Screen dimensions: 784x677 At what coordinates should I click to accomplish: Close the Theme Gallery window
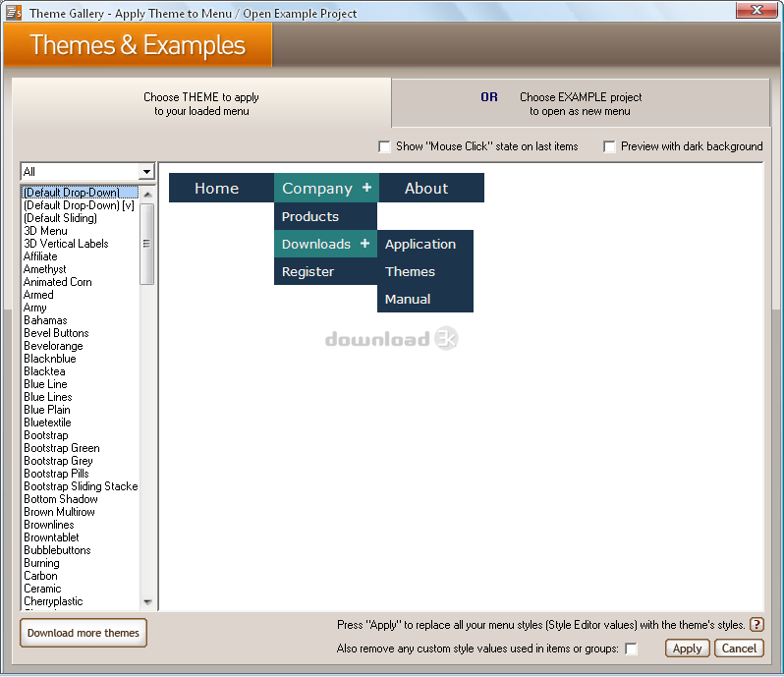pyautogui.click(x=758, y=11)
